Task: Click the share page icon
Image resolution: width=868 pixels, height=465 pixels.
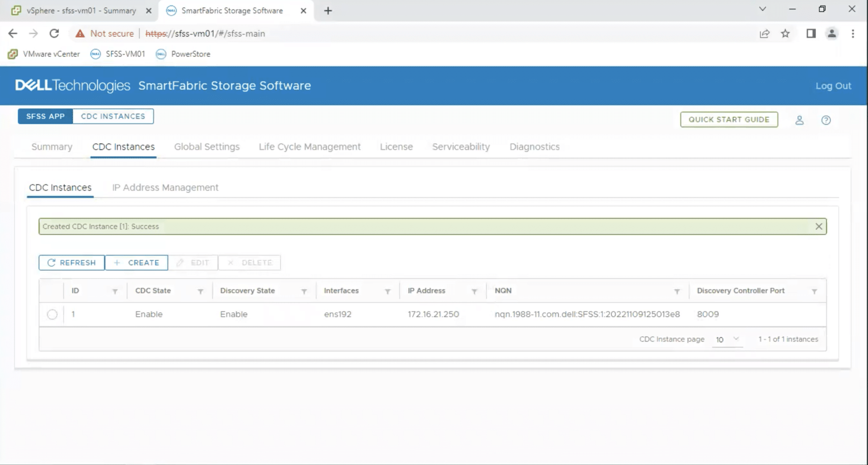Action: (x=764, y=33)
